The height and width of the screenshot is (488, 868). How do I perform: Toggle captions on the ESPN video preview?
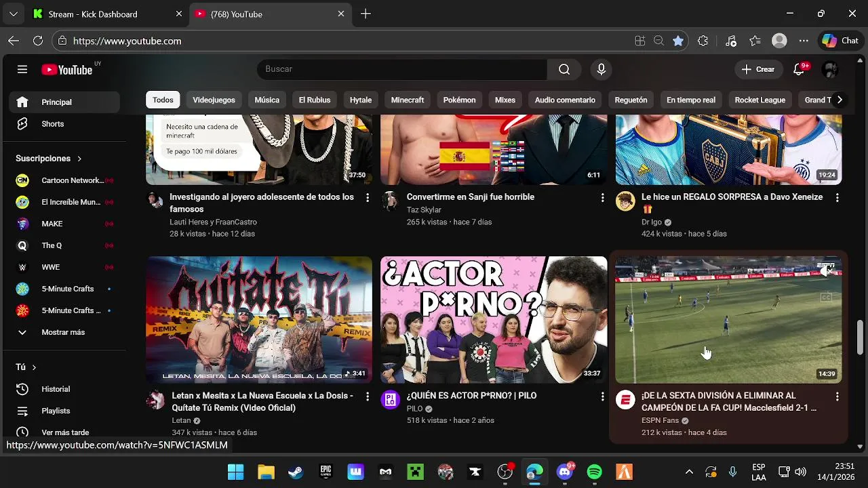826,297
